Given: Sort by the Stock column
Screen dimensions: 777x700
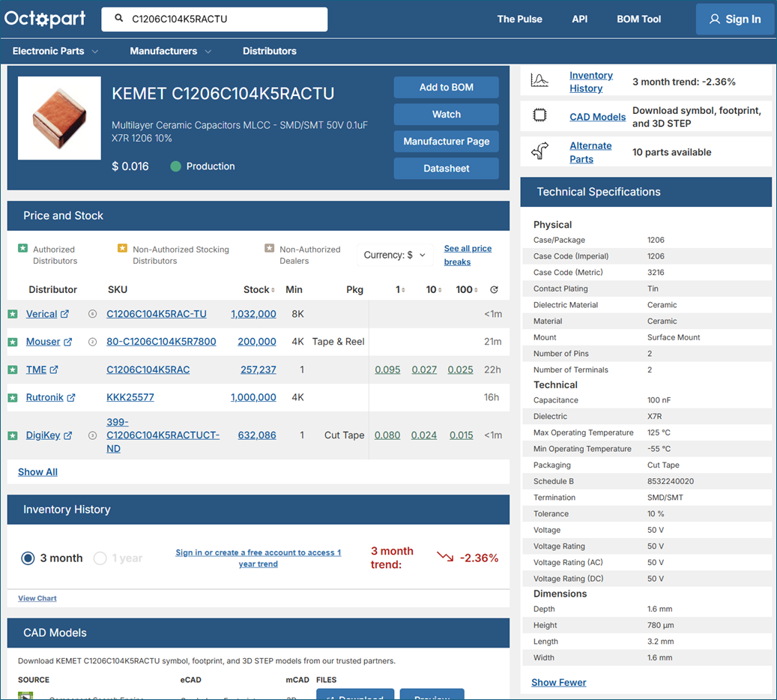Looking at the screenshot, I should tap(259, 289).
